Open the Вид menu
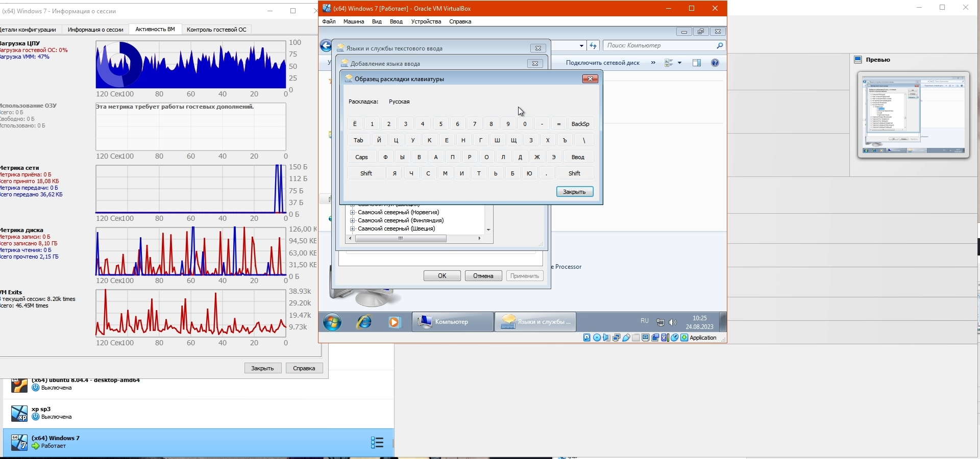The height and width of the screenshot is (459, 980). point(377,21)
